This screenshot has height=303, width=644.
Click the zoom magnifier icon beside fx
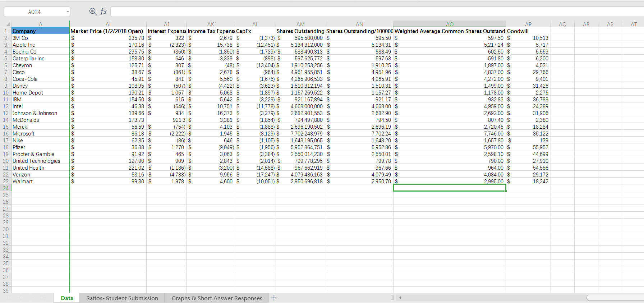coord(93,12)
